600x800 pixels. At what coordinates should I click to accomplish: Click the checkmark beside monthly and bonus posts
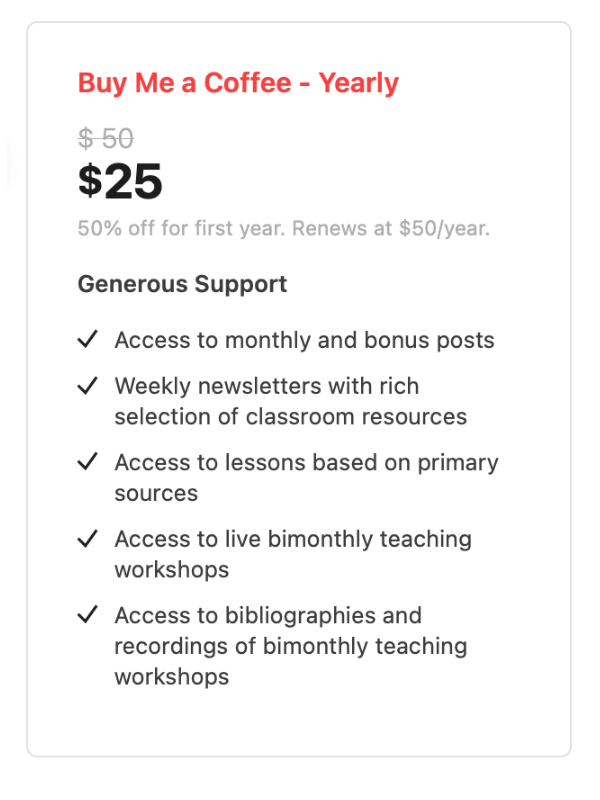click(x=87, y=339)
